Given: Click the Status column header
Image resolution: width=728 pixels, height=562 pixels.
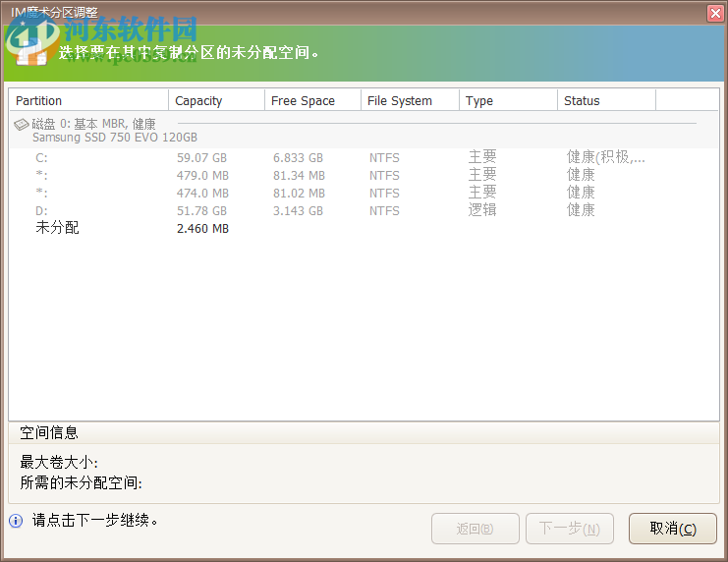Looking at the screenshot, I should [x=606, y=101].
